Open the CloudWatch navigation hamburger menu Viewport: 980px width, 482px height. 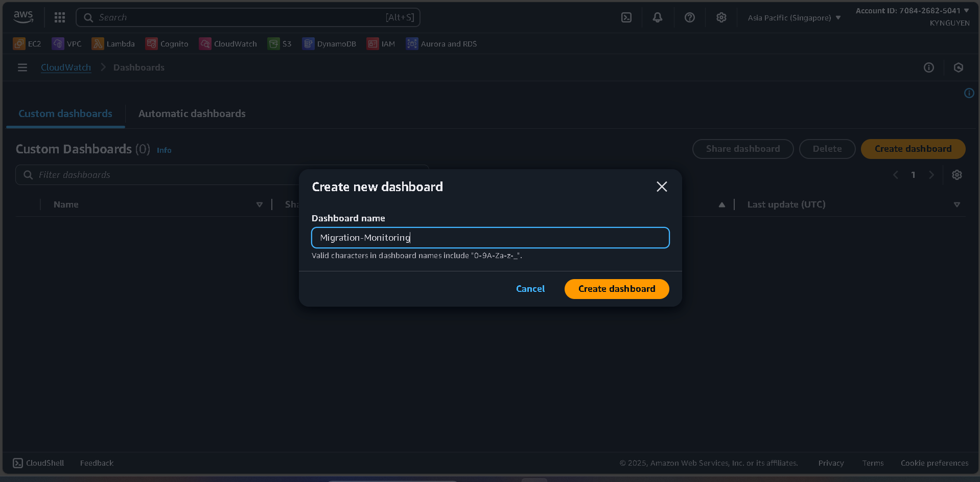(x=22, y=67)
